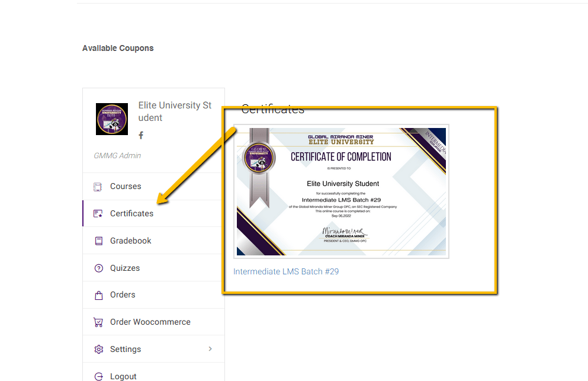This screenshot has width=588, height=381.
Task: Click the Logout icon in the sidebar
Action: (98, 376)
